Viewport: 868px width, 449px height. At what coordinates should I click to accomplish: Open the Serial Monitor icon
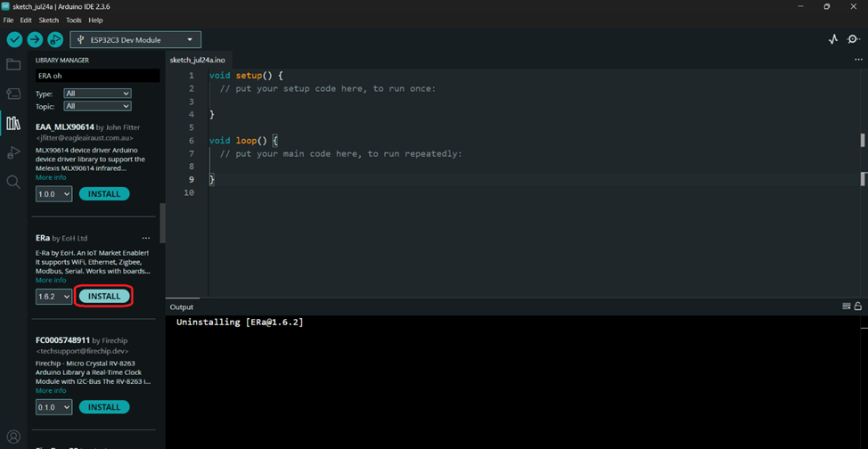coord(854,39)
